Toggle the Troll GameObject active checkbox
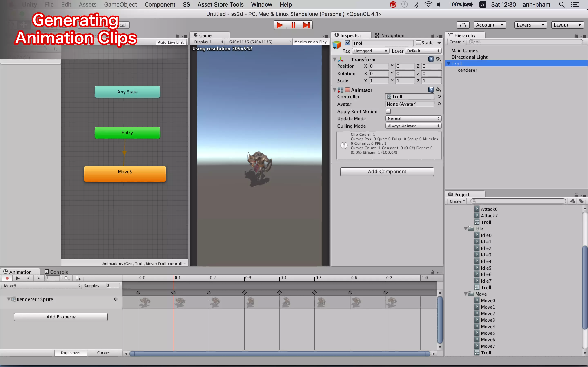Viewport: 588px width, 367px height. tap(348, 43)
